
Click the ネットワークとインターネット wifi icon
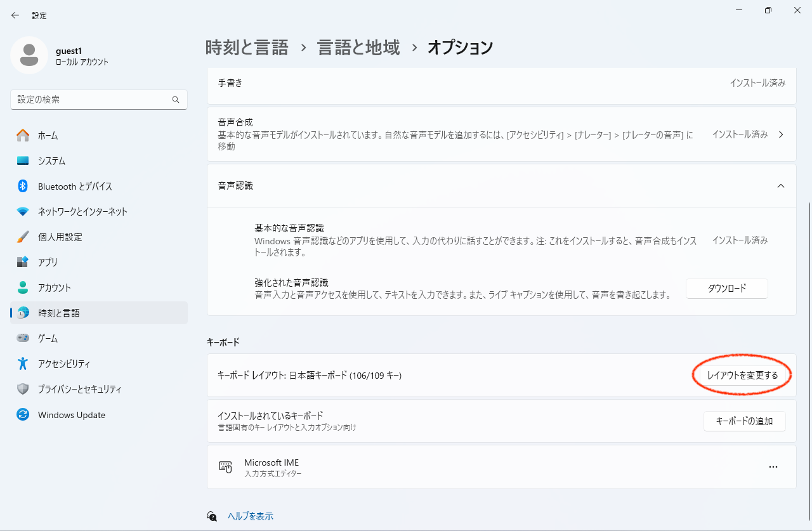click(x=23, y=211)
